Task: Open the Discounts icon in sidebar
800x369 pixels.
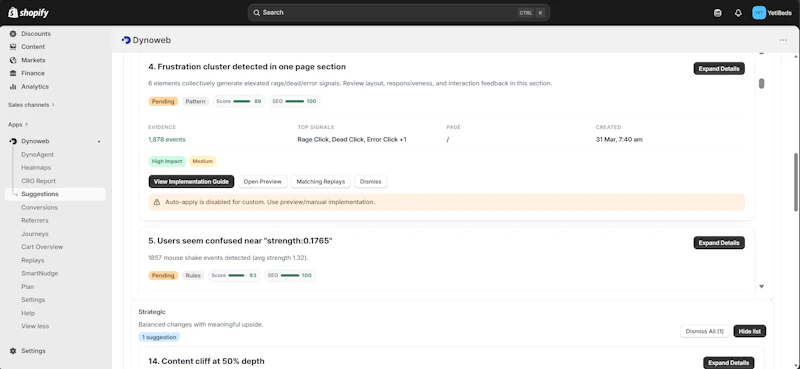Action: 13,34
